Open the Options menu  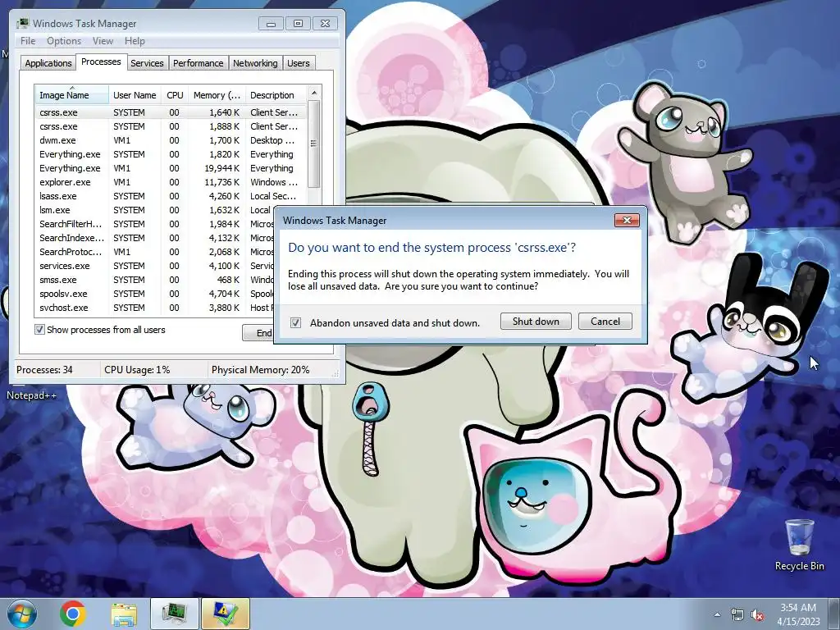click(64, 41)
